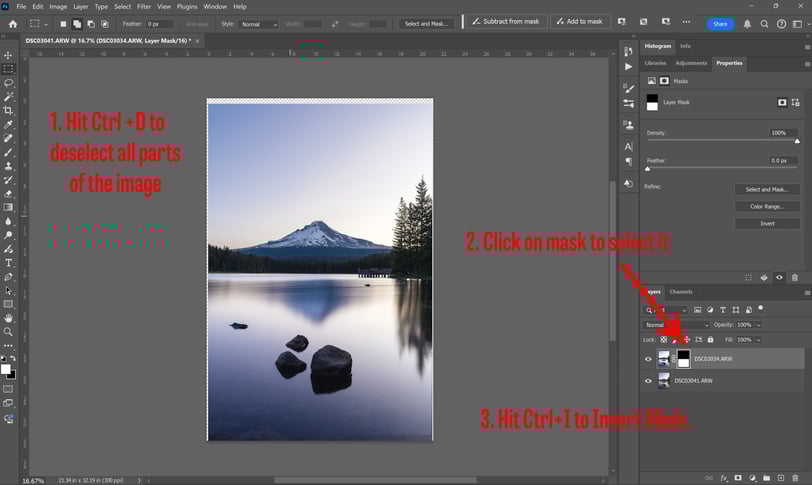812x485 pixels.
Task: Open the layer blend mode dropdown
Action: pyautogui.click(x=676, y=325)
